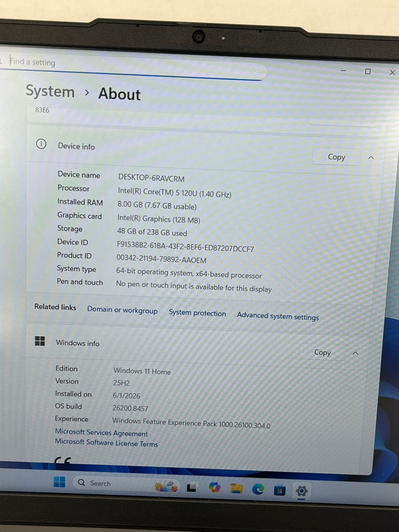Viewport: 399px width, 532px height.
Task: Open Domain or workgroup link
Action: click(122, 310)
